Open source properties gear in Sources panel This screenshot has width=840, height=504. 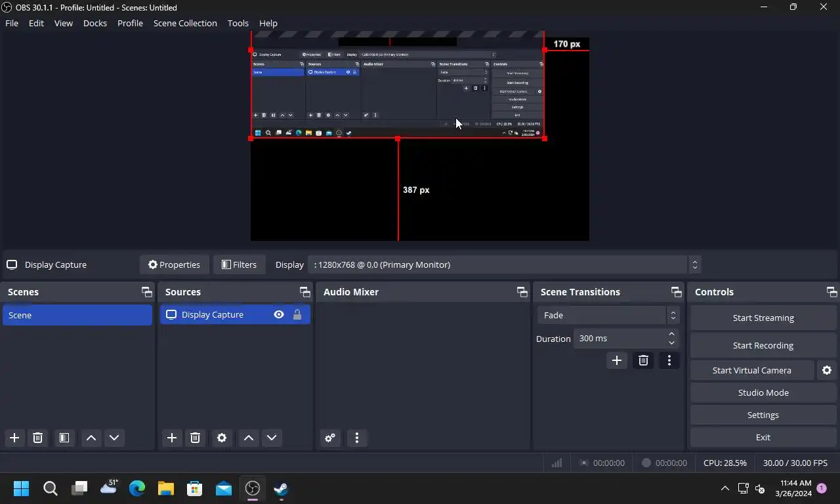[222, 438]
